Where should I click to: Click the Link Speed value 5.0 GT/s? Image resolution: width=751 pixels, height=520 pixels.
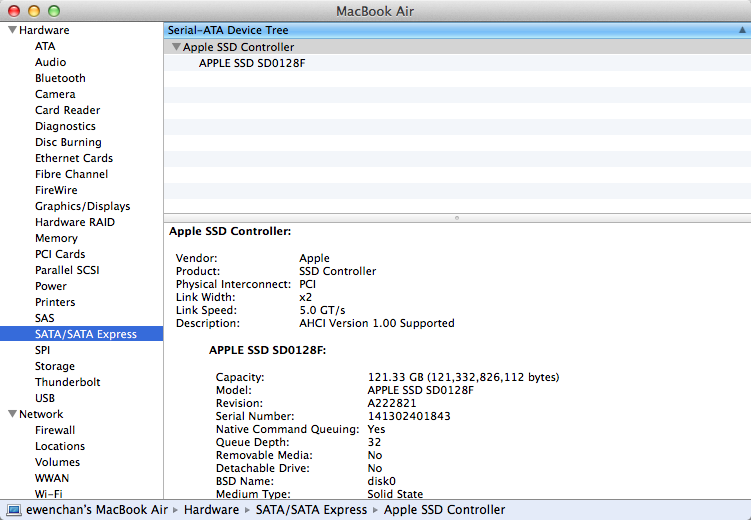click(x=322, y=310)
